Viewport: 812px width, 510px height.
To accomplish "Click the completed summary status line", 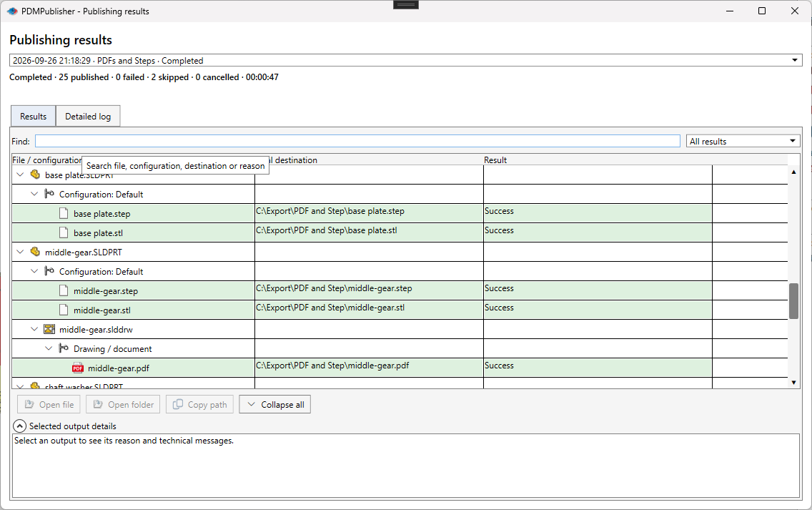I will point(144,77).
